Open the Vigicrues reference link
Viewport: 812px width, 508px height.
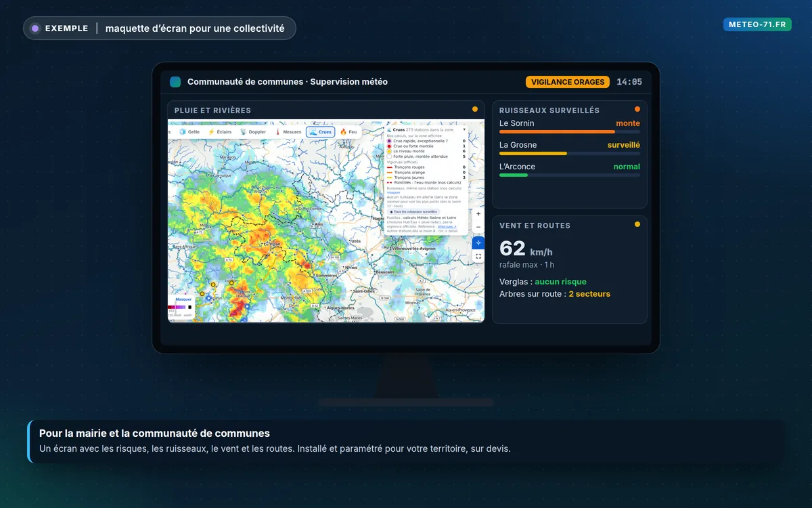tap(447, 226)
